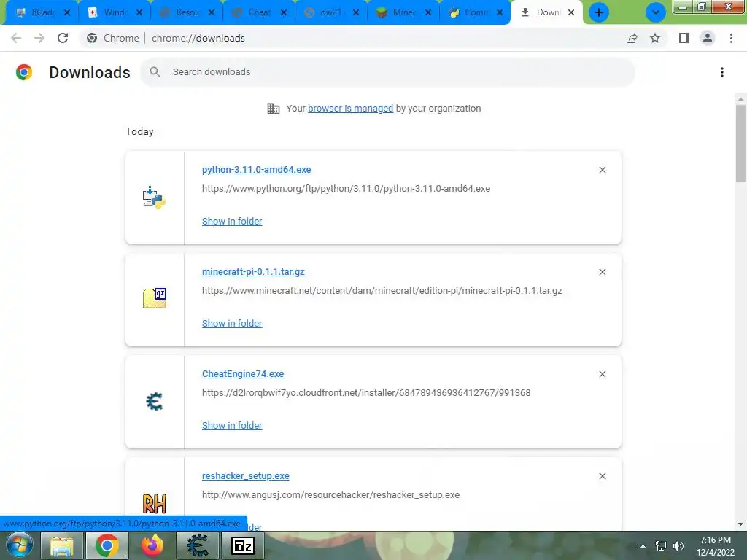The image size is (747, 560).
Task: Close the Minec tab
Action: pyautogui.click(x=427, y=12)
